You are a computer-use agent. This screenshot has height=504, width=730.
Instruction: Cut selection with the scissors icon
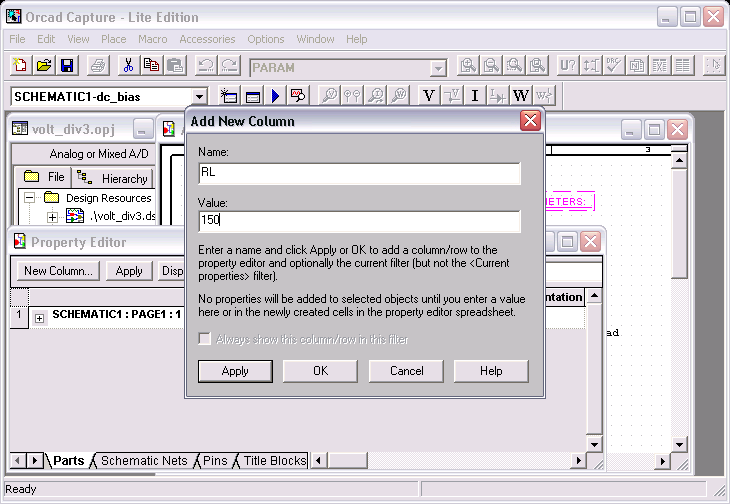pyautogui.click(x=128, y=66)
